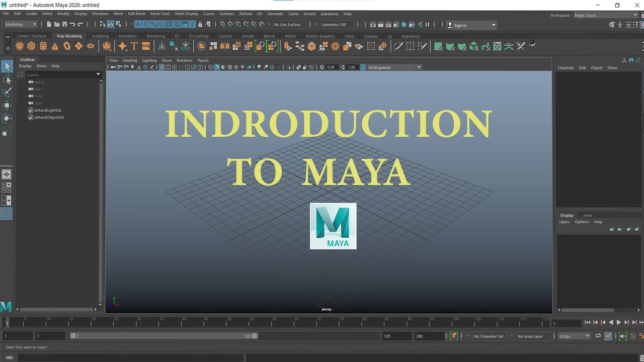Image resolution: width=644 pixels, height=362 pixels.
Task: Open the Symmetry: Off dropdown
Action: [337, 24]
